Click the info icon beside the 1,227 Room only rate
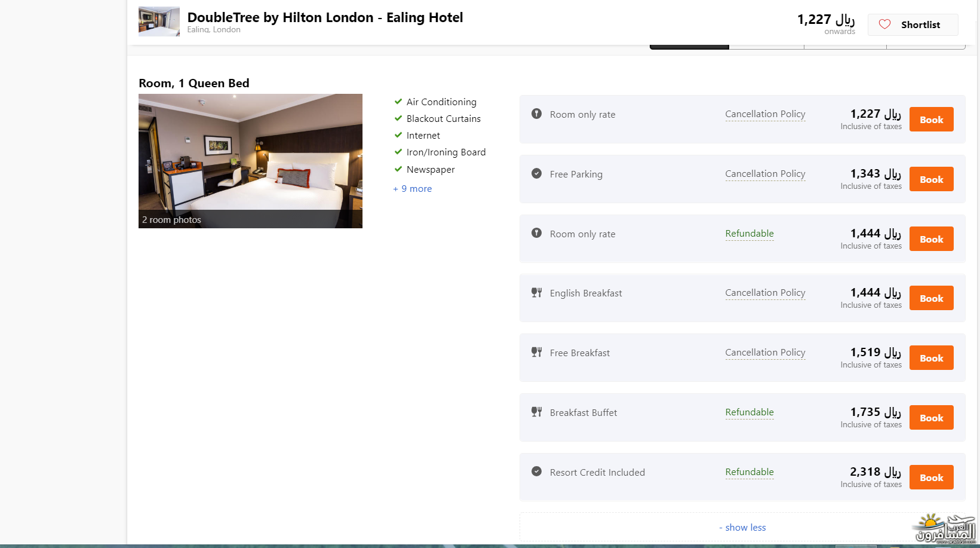Image resolution: width=980 pixels, height=548 pixels. (537, 114)
